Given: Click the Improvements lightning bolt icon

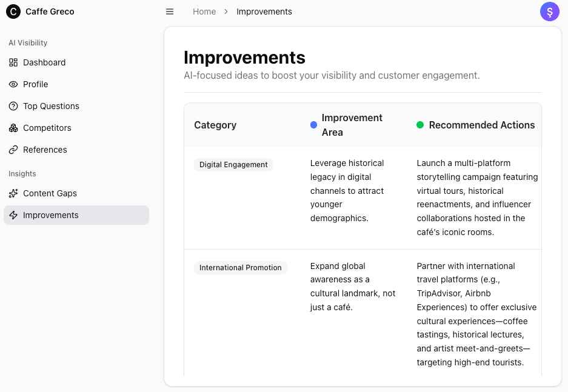Looking at the screenshot, I should 13,215.
